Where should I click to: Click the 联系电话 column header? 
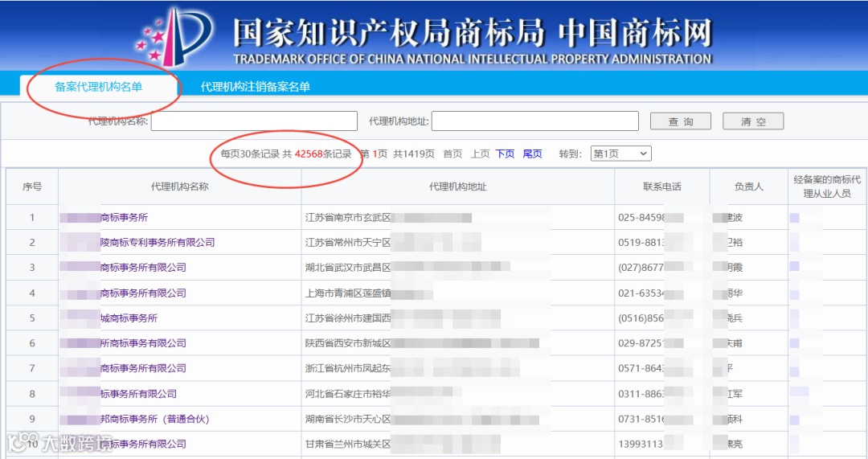tap(662, 186)
